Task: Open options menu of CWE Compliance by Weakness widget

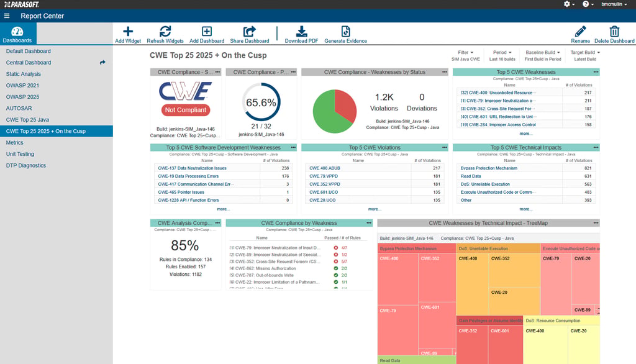Action: [x=369, y=223]
